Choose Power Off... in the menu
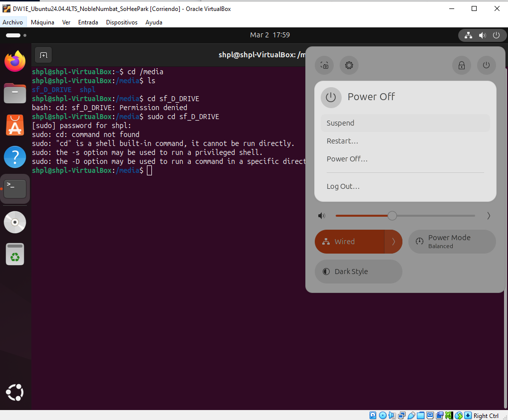The height and width of the screenshot is (420, 508). tap(405, 159)
